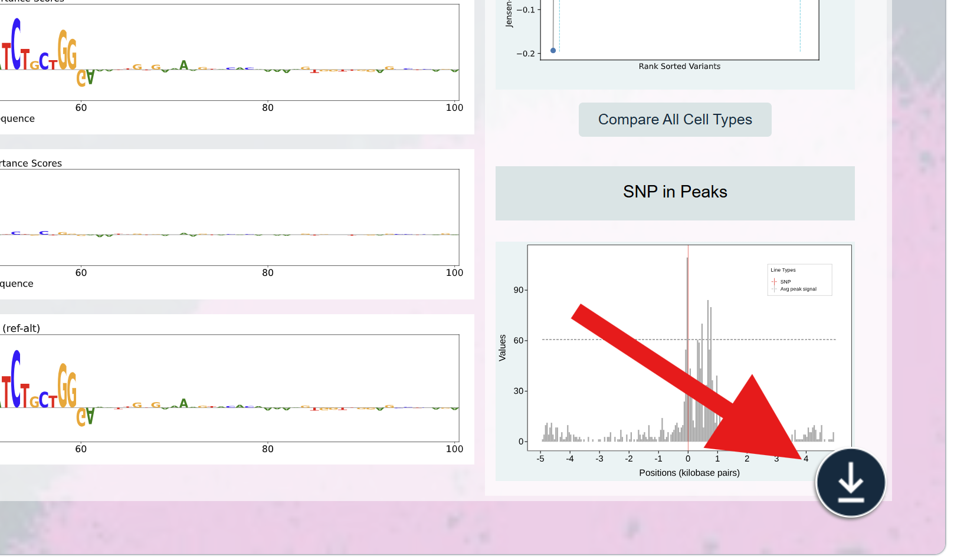Click the dashed horizontal line at value 60
This screenshot has height=560, width=954.
(x=590, y=340)
